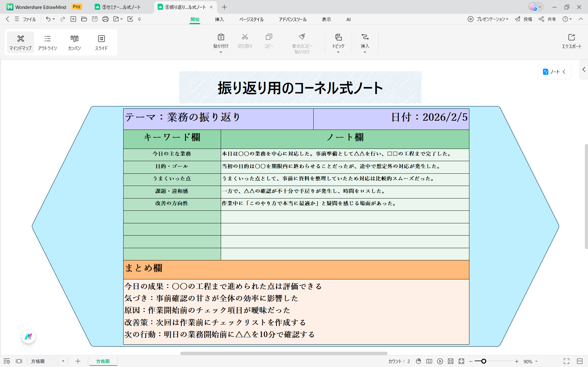Image resolution: width=588 pixels, height=367 pixels.
Task: Click the 切り取り cut icon
Action: tap(245, 41)
